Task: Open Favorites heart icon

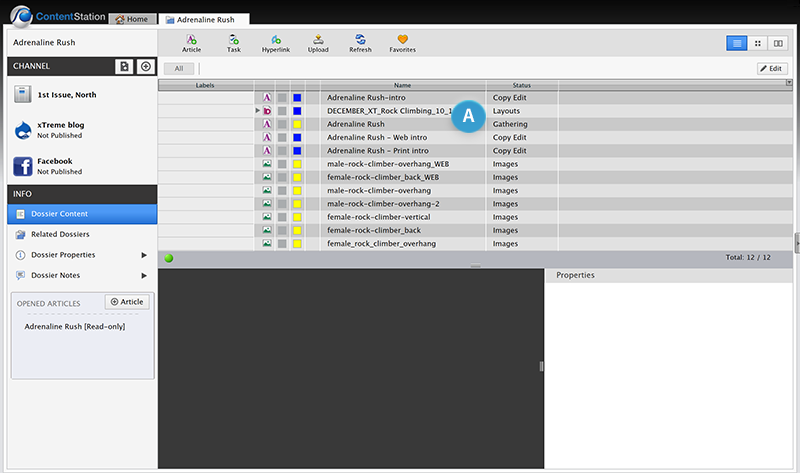Action: coord(403,40)
